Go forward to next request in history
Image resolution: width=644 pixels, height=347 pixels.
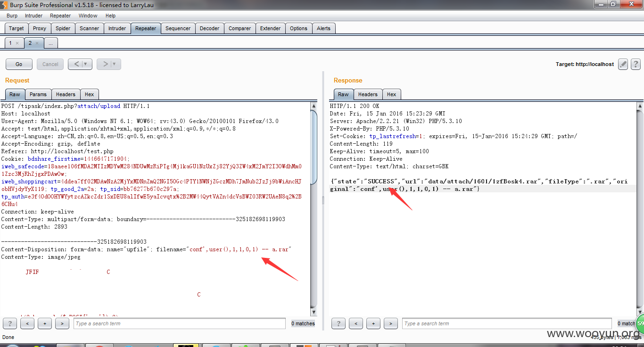coord(105,64)
